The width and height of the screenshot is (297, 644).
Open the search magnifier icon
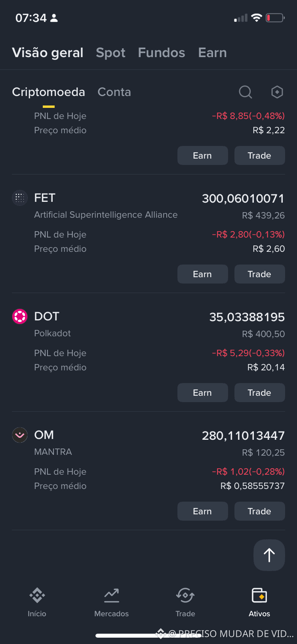246,92
